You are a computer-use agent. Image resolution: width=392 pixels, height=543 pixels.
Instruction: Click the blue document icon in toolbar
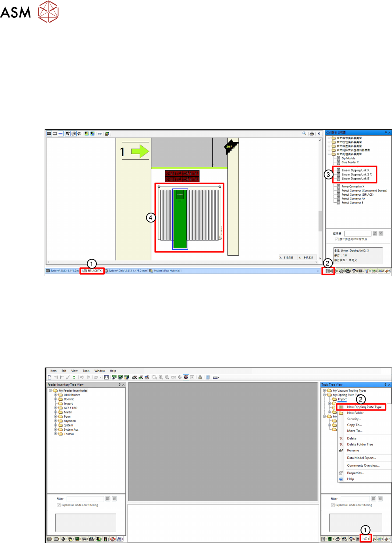point(208,377)
